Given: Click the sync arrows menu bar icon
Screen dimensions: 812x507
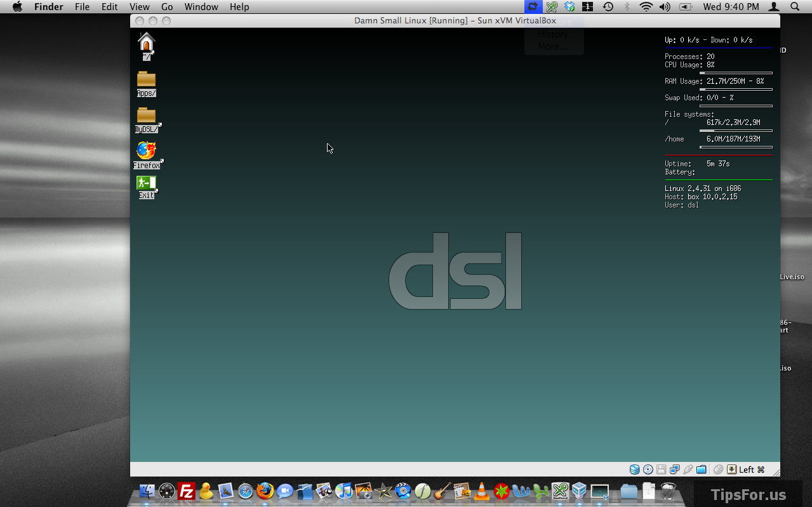Looking at the screenshot, I should [x=533, y=7].
